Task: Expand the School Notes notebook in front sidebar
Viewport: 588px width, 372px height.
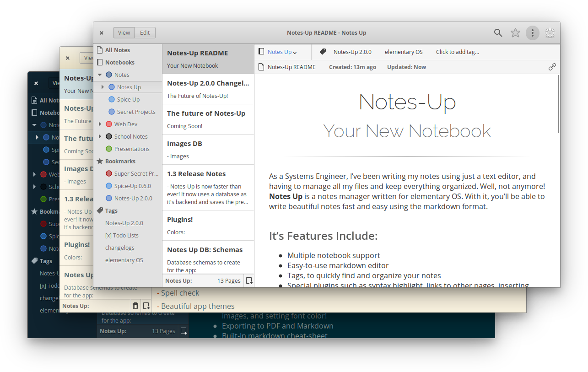Action: click(x=100, y=136)
